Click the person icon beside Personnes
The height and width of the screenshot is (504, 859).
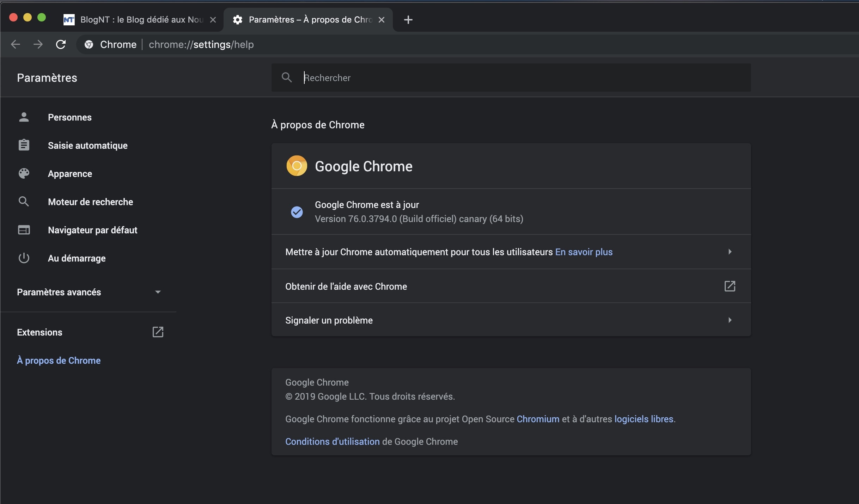click(x=24, y=117)
